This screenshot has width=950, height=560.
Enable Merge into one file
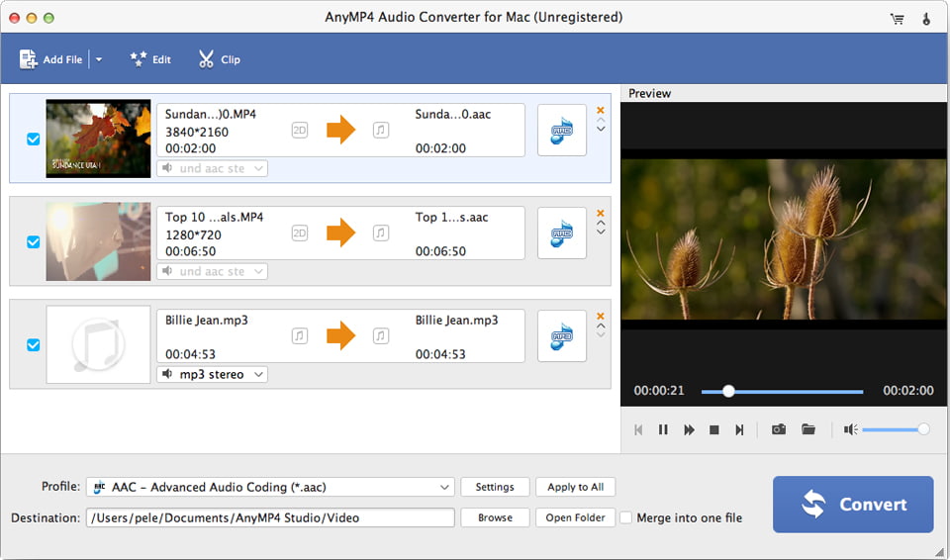(626, 517)
